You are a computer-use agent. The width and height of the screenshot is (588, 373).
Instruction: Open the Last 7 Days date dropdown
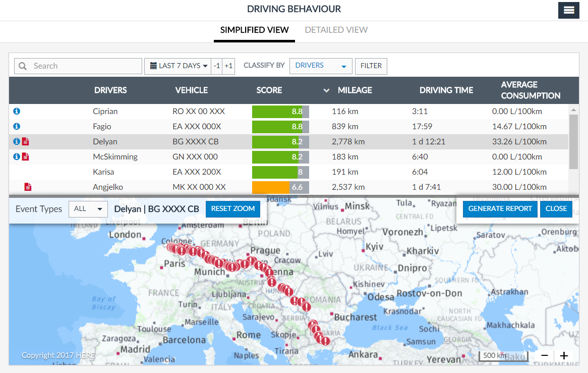(x=178, y=66)
